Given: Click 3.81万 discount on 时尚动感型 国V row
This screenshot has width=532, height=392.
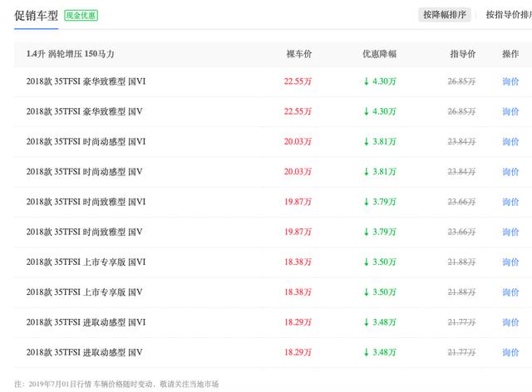Looking at the screenshot, I should (x=380, y=172).
